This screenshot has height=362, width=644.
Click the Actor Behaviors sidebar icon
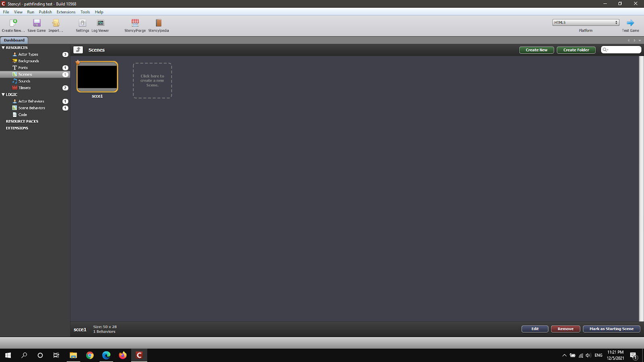point(15,101)
